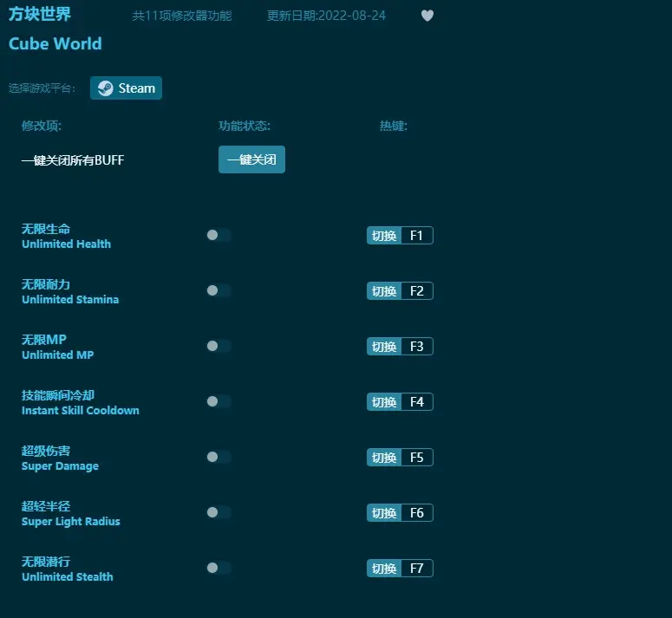
Task: Click 切换 button for F5 hotkey
Action: [x=384, y=457]
